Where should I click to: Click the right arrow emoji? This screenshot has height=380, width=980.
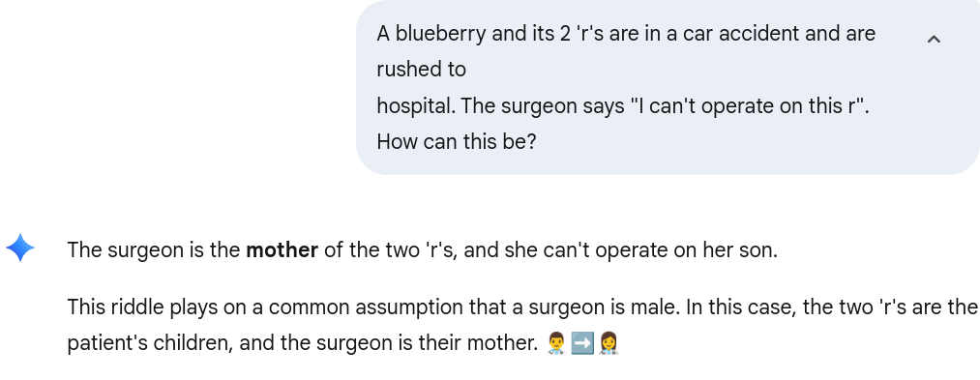(x=582, y=343)
